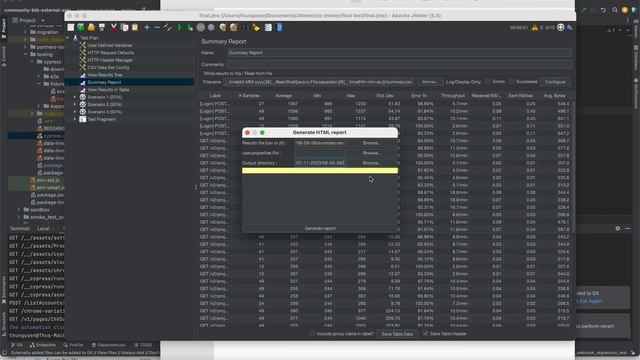The width and height of the screenshot is (640, 360).
Task: Click the Results file input field
Action: click(320, 143)
